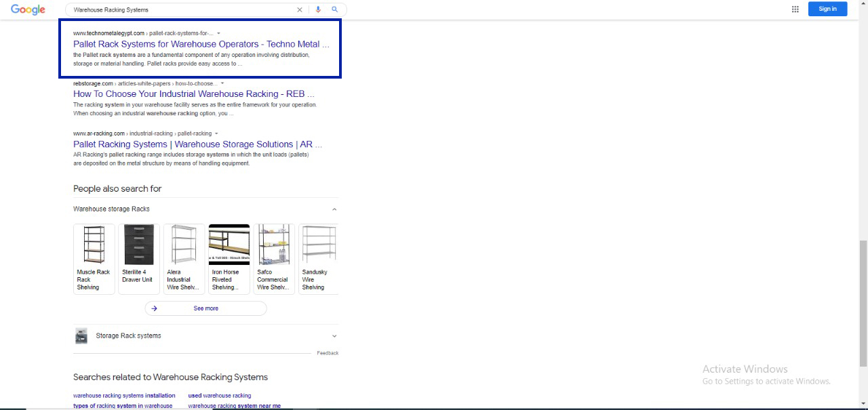The height and width of the screenshot is (410, 868).
Task: Click the People also search for heading
Action: tap(117, 188)
